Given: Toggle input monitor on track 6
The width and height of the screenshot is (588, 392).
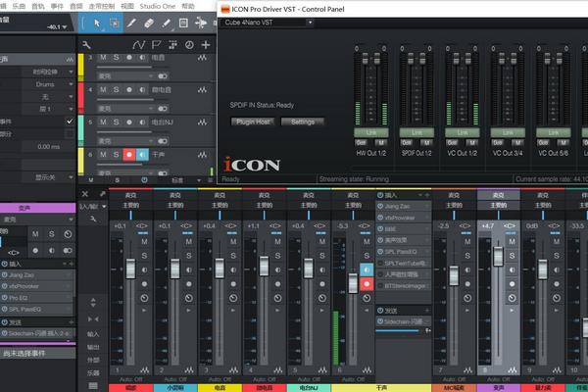Looking at the screenshot, I should (142, 155).
